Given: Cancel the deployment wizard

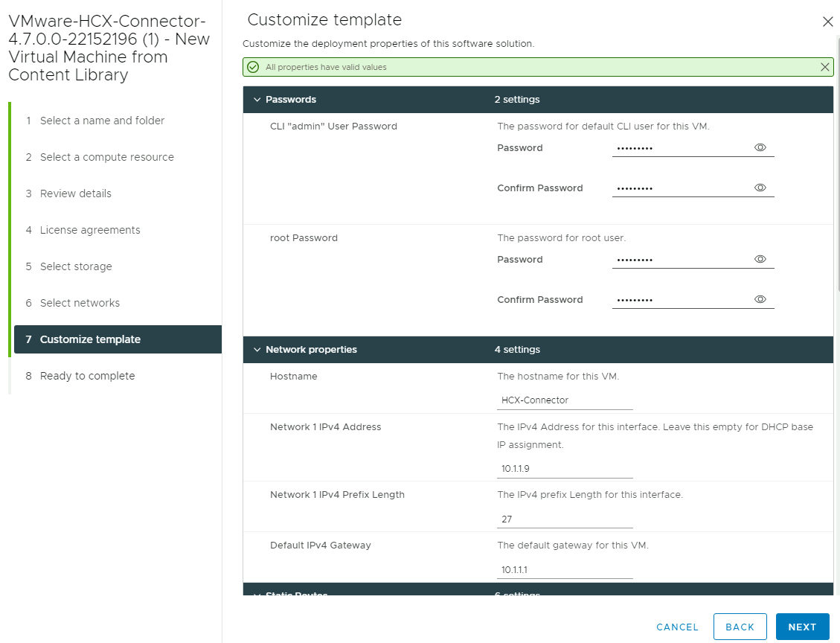Looking at the screenshot, I should [x=676, y=627].
